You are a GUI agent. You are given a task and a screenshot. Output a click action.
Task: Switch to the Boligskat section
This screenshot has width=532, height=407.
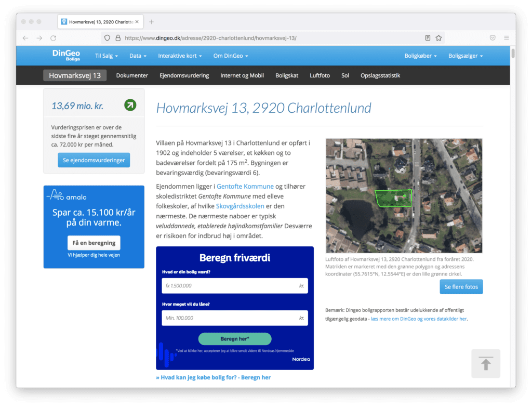pyautogui.click(x=287, y=75)
